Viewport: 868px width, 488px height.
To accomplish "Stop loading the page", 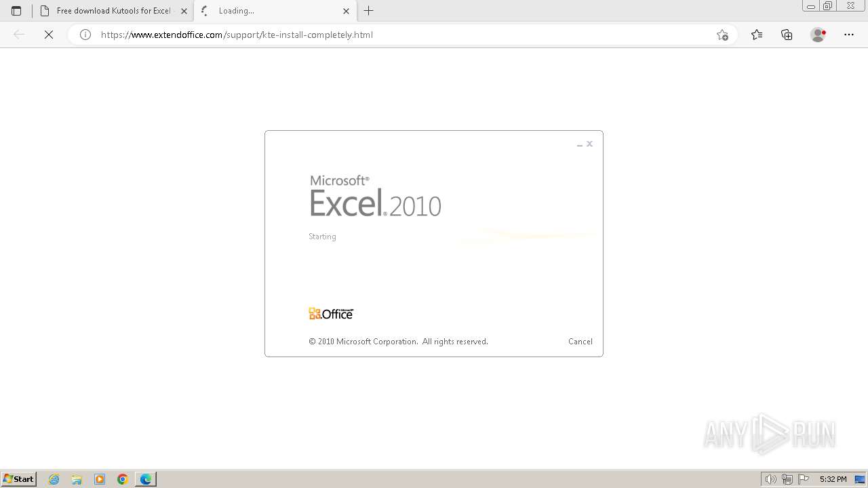I will (49, 35).
